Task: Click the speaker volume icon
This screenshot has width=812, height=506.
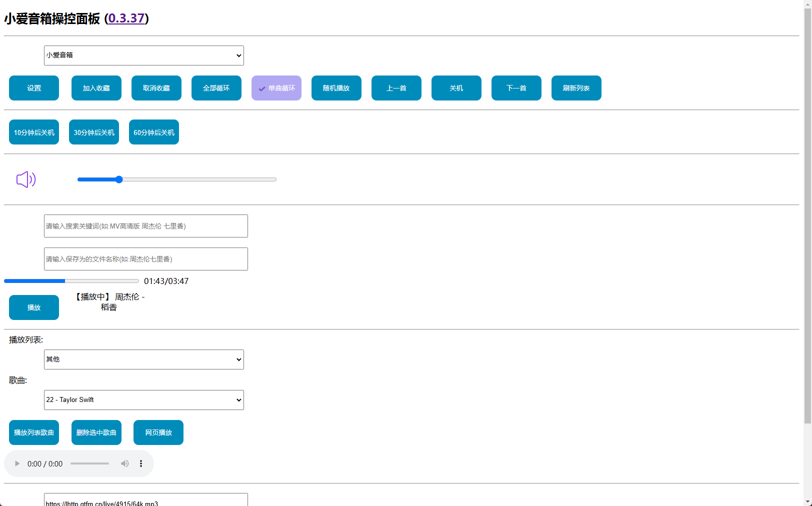Action: coord(26,179)
